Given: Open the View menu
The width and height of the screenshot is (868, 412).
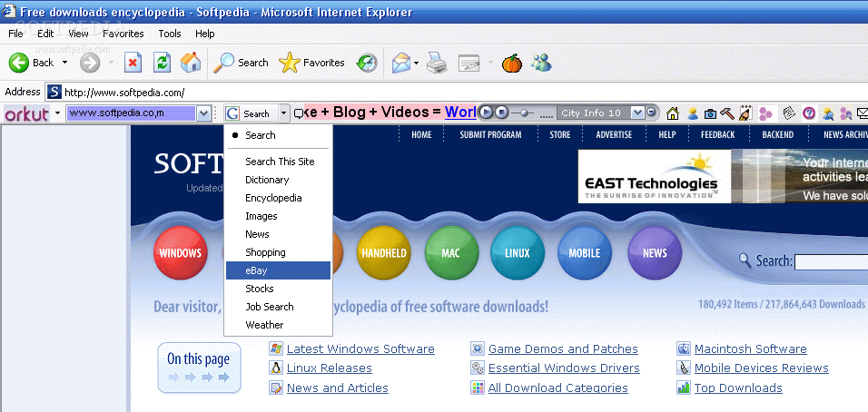Looking at the screenshot, I should point(78,34).
